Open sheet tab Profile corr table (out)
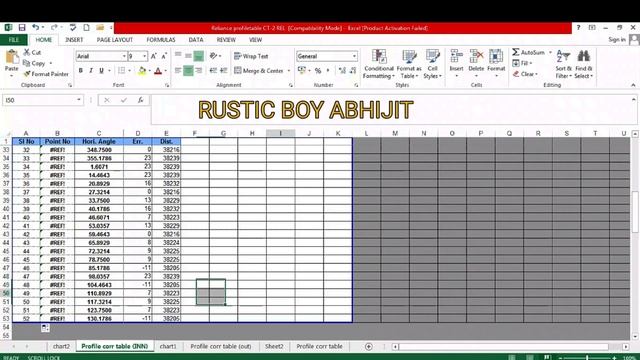The width and height of the screenshot is (640, 360). tap(221, 346)
